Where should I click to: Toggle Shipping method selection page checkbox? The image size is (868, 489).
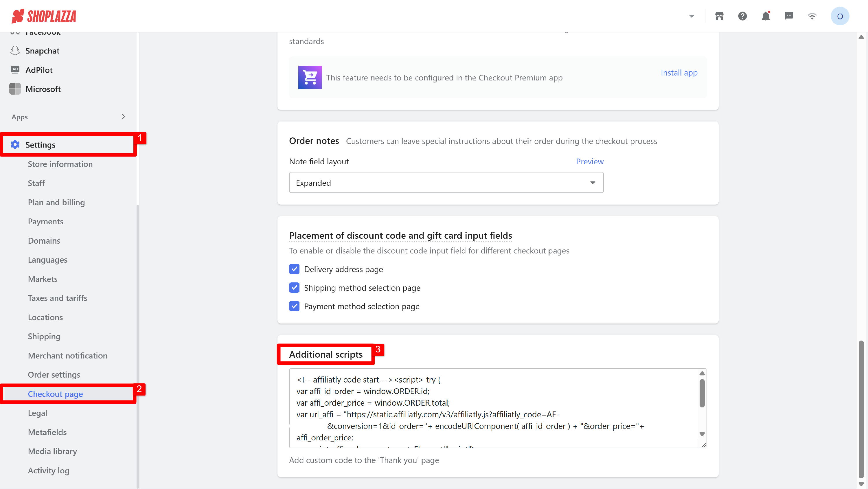[294, 288]
